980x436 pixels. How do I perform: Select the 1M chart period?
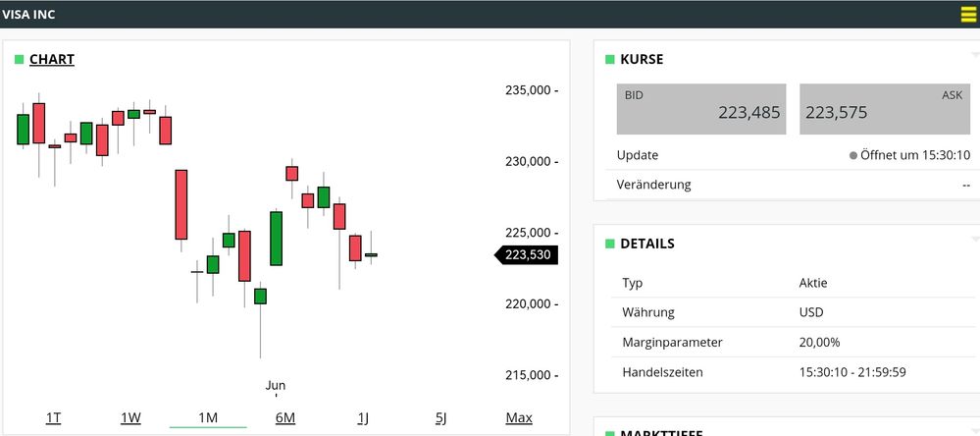pyautogui.click(x=208, y=418)
